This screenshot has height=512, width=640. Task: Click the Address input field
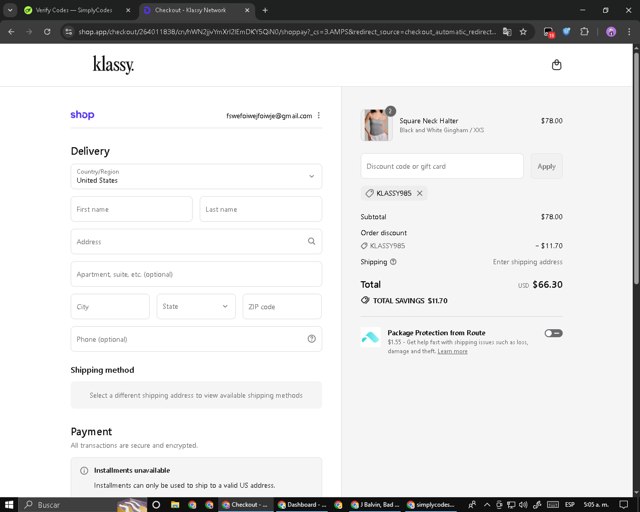click(x=196, y=241)
